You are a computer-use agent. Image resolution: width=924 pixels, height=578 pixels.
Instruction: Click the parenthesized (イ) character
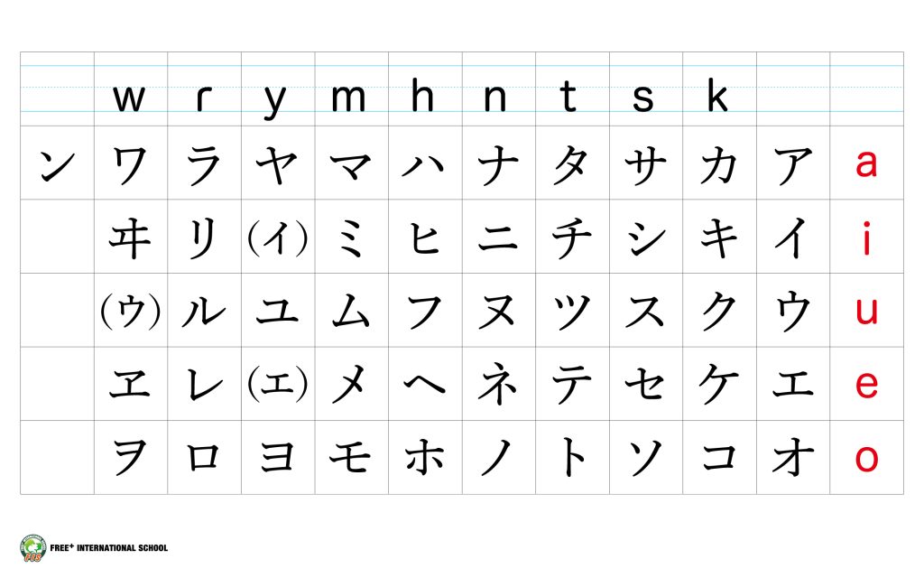pos(278,238)
